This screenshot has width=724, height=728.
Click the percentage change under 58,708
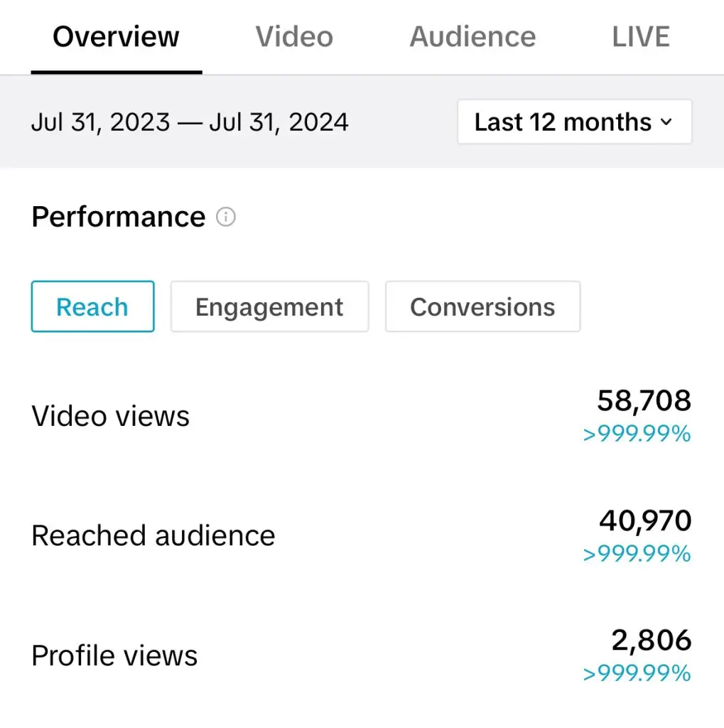tap(637, 434)
